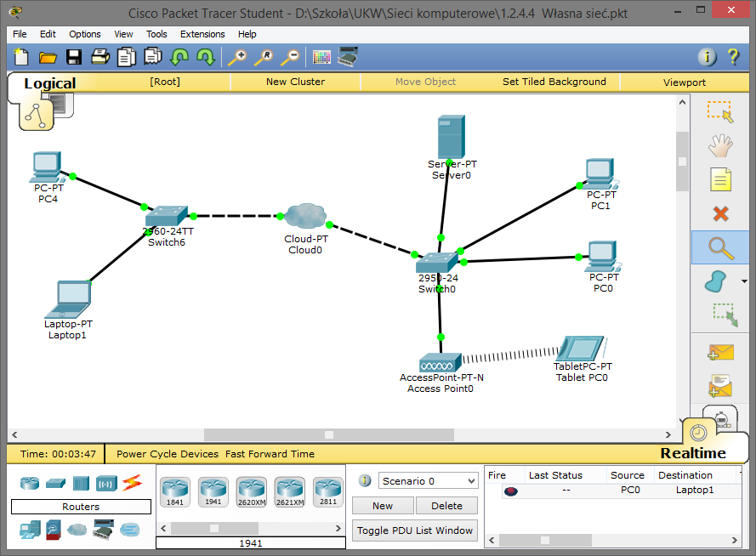Print the workspace with the printer icon
The width and height of the screenshot is (756, 556).
pyautogui.click(x=100, y=57)
